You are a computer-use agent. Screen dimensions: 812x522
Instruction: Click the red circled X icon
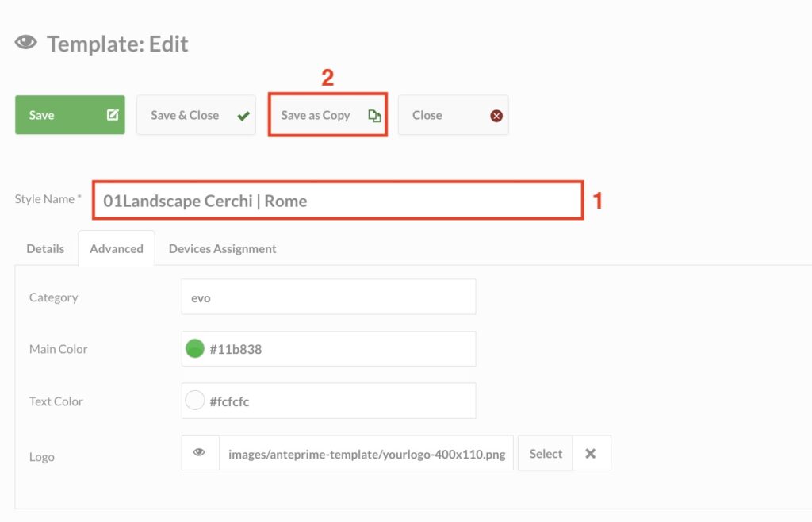pos(496,116)
